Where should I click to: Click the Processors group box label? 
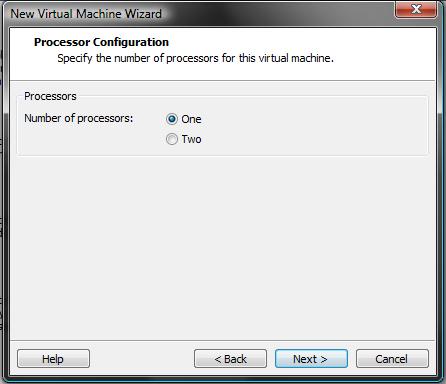pyautogui.click(x=50, y=96)
